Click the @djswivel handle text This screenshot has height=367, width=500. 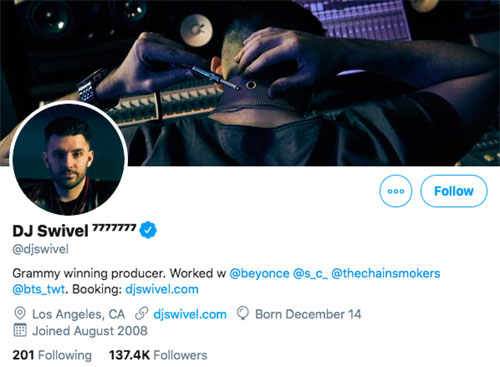point(40,249)
